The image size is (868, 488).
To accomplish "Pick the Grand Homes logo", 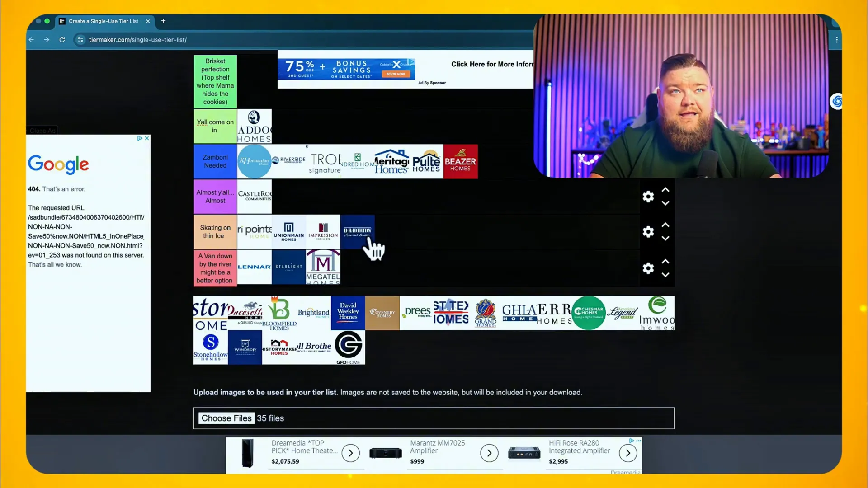I will tap(486, 313).
